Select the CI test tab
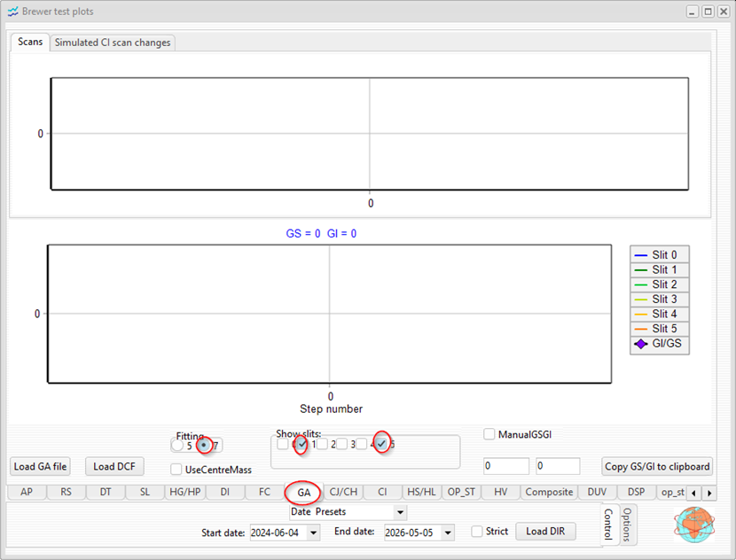 click(382, 492)
